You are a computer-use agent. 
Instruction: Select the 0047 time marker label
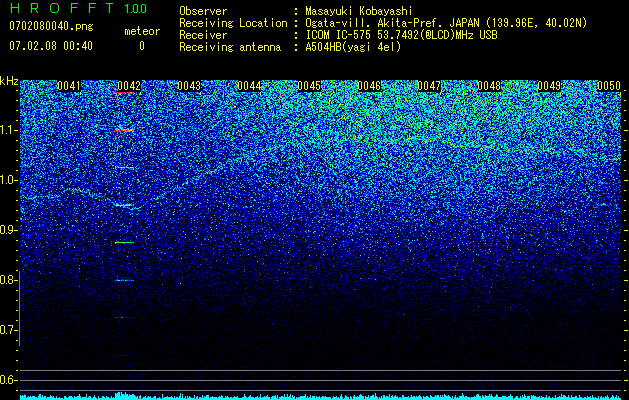(429, 86)
